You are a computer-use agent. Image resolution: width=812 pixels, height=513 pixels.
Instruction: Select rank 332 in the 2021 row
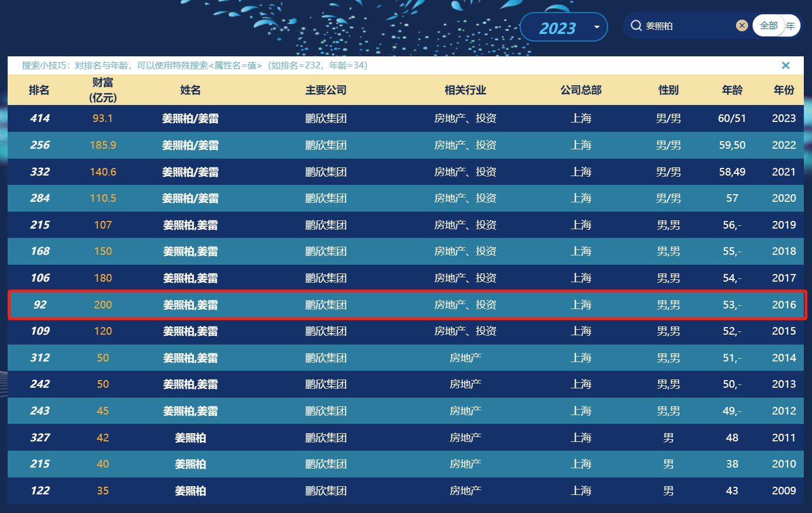tap(40, 172)
